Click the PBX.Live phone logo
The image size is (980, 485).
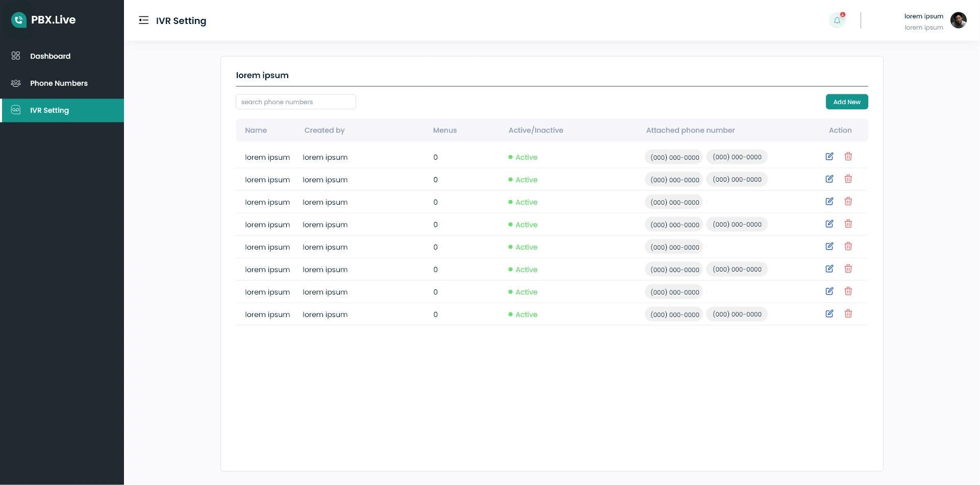19,20
